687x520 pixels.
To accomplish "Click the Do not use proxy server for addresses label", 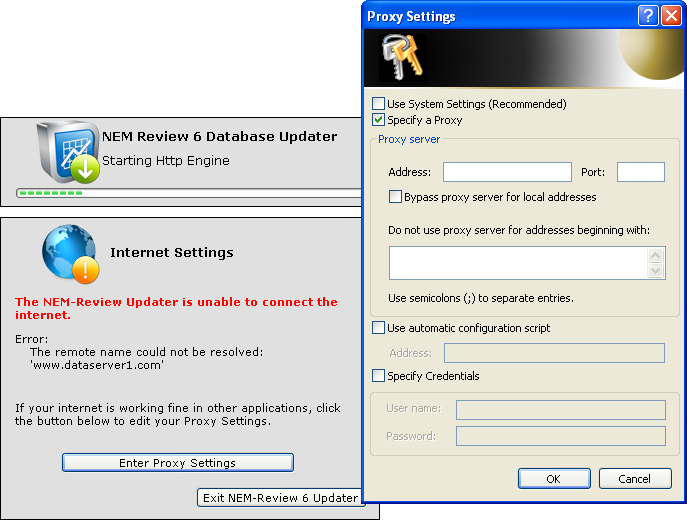I will [x=519, y=230].
